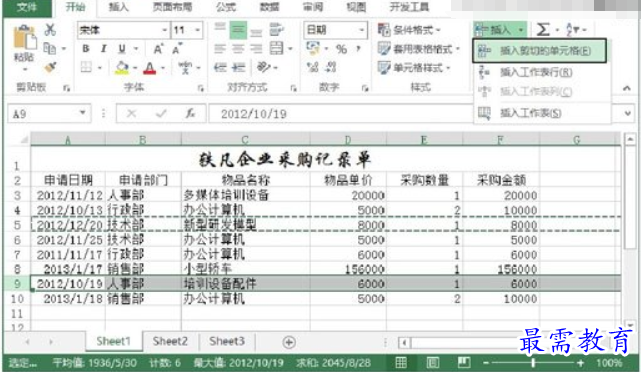
Task: Click the Copy icon
Action: pyautogui.click(x=49, y=48)
